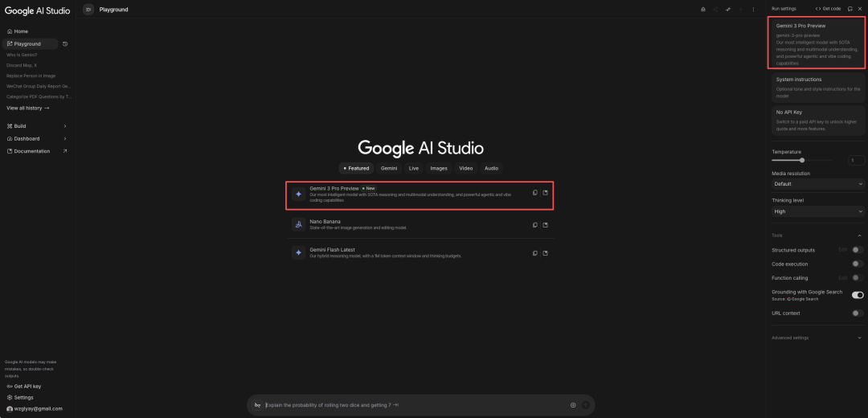
Task: Copy the Nano Banana model ID
Action: pyautogui.click(x=535, y=223)
